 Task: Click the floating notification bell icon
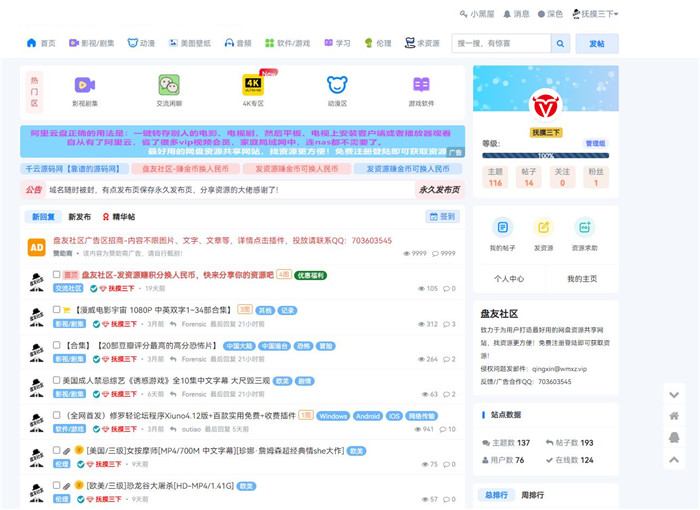(x=674, y=437)
